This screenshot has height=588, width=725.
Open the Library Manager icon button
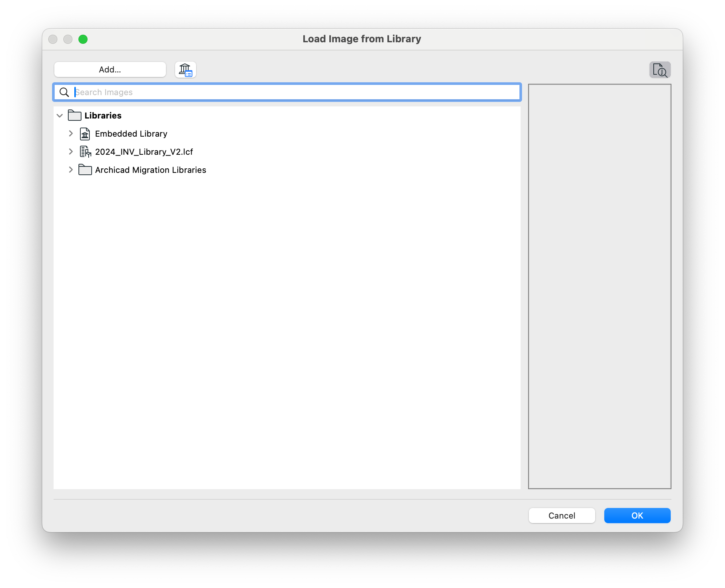(x=185, y=70)
